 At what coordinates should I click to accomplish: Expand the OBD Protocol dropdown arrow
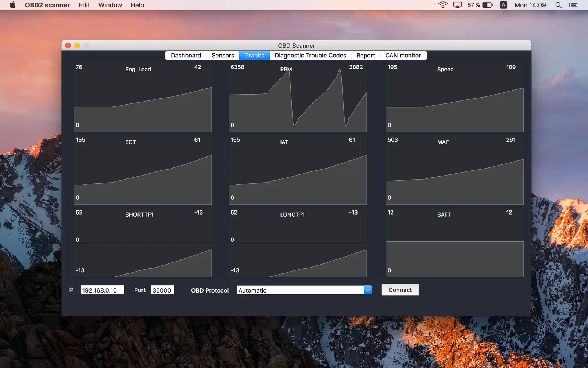[368, 290]
